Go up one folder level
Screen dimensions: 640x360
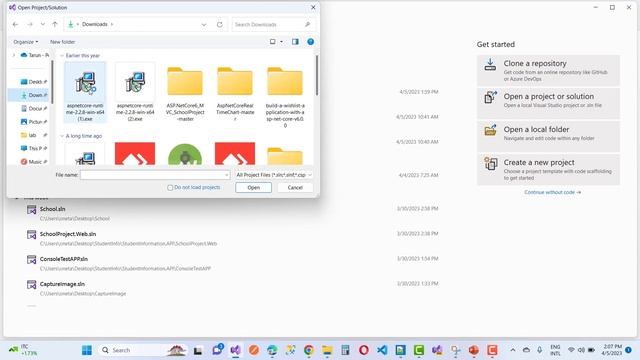point(55,24)
